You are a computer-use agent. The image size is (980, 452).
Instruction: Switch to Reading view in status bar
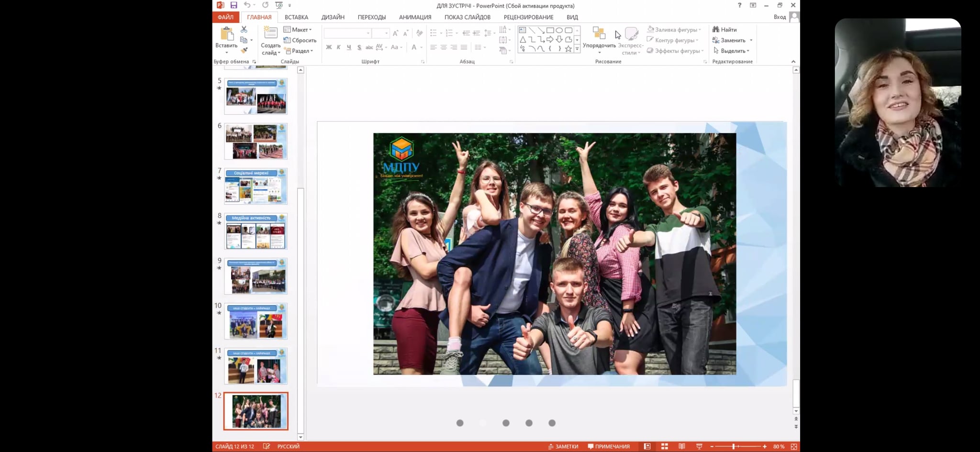point(681,446)
